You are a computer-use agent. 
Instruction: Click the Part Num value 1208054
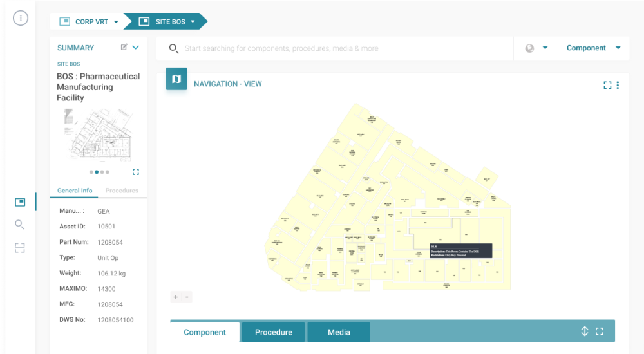(x=110, y=242)
